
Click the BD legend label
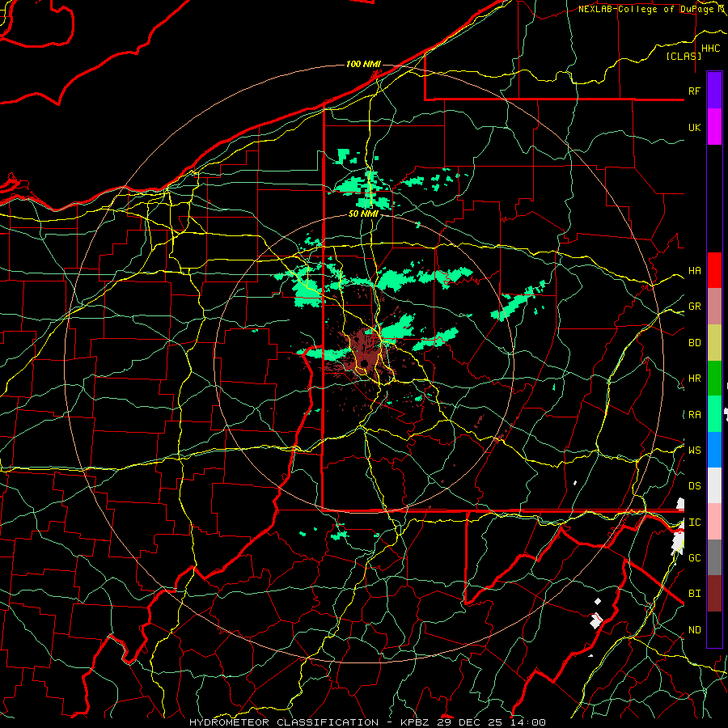[695, 343]
